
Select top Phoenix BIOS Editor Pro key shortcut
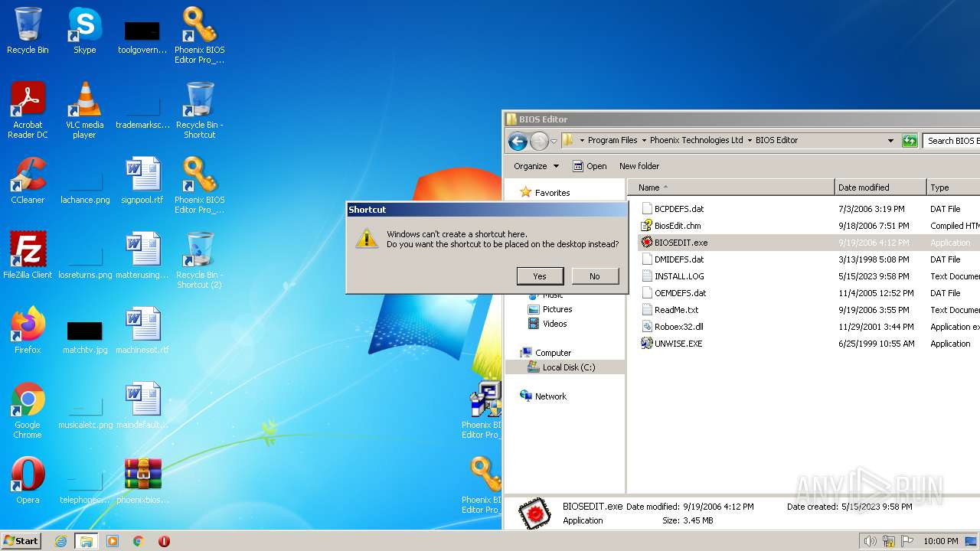pos(200,35)
